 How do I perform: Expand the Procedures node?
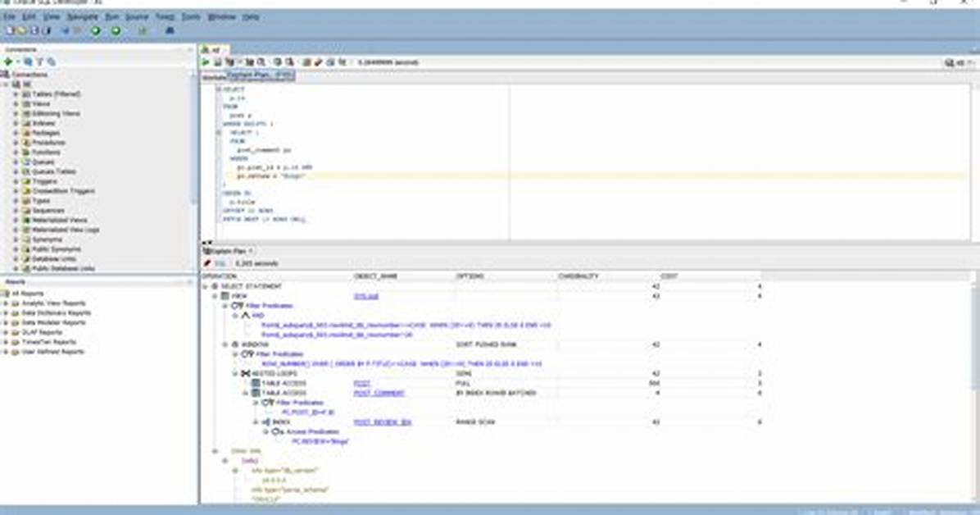point(16,143)
